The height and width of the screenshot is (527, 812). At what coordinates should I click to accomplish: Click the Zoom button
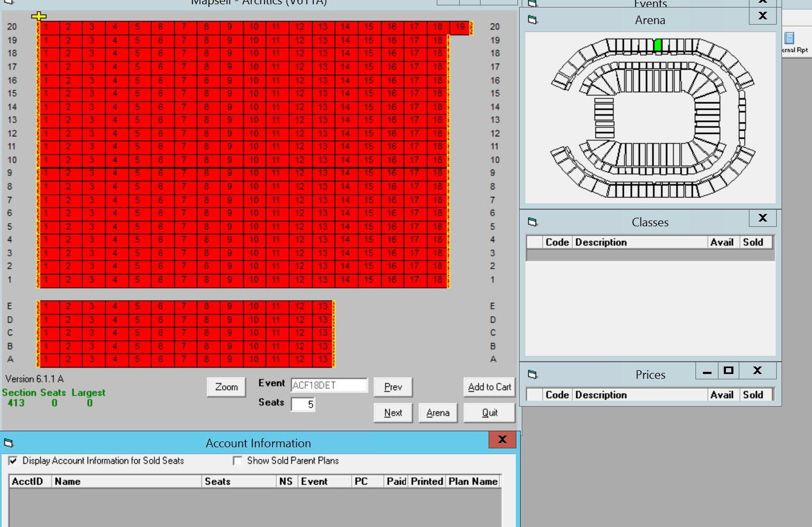point(226,387)
